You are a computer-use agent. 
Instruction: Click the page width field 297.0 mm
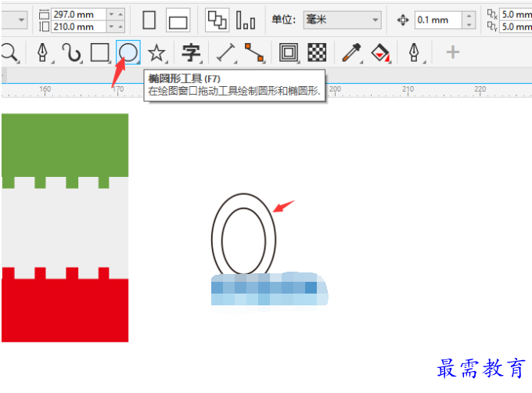78,15
